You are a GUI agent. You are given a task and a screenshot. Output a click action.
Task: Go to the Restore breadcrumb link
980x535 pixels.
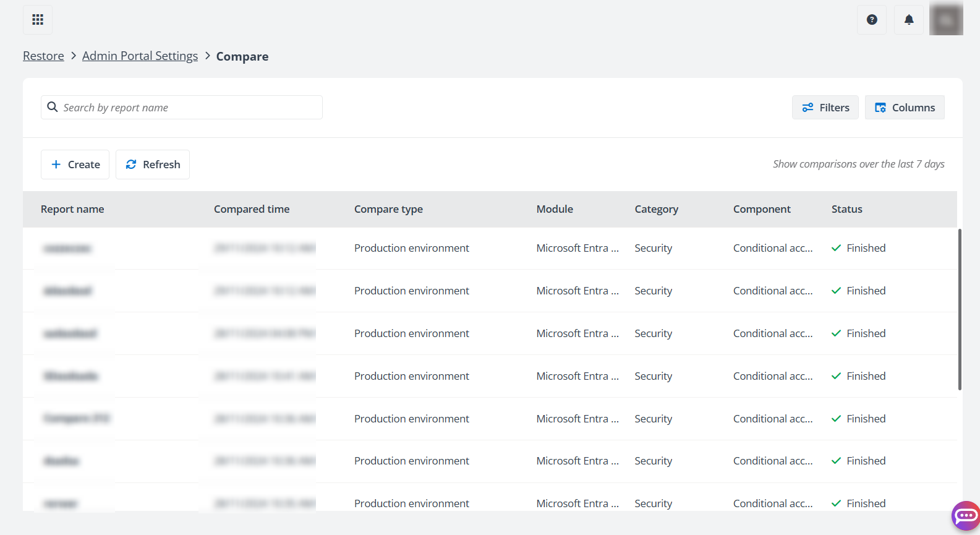pos(43,56)
